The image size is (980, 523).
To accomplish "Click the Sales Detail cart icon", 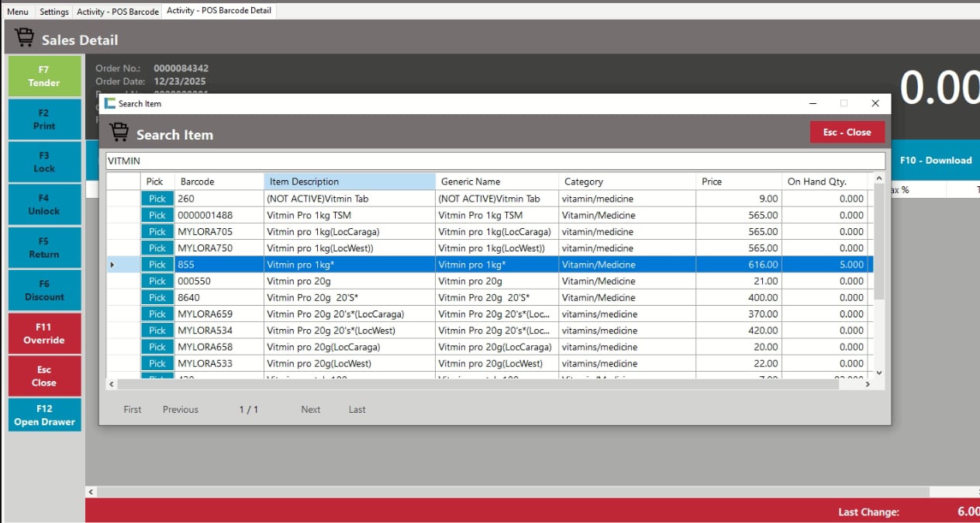I will (24, 38).
